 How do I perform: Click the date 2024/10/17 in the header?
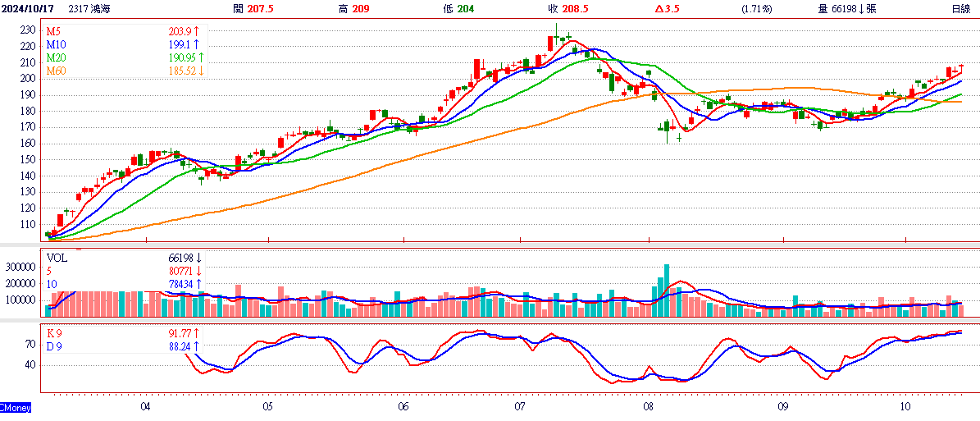27,9
